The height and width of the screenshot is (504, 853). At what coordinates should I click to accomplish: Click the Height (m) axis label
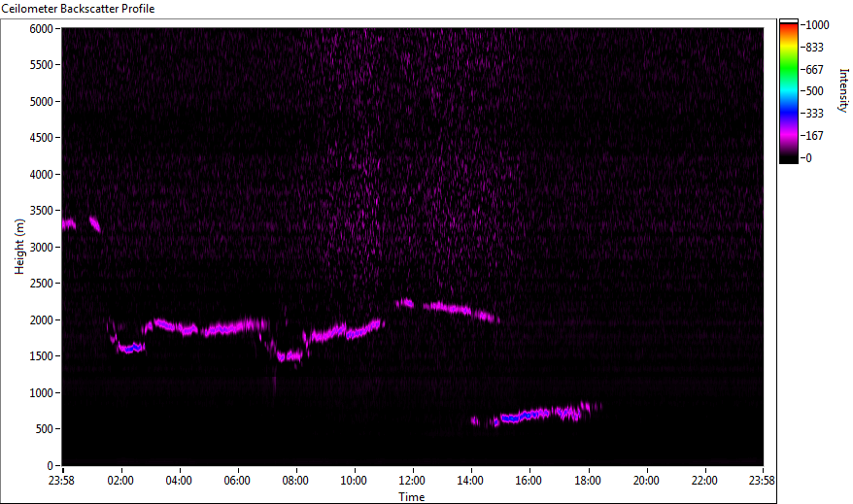[19, 247]
